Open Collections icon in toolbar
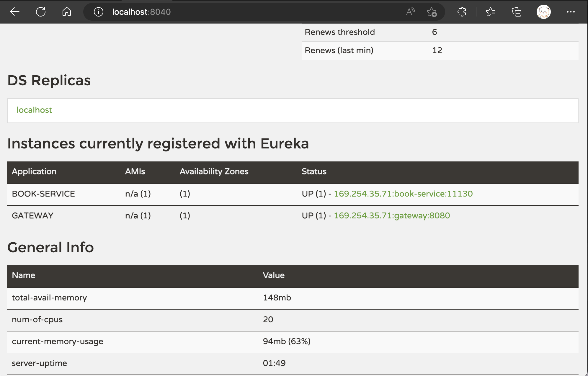 click(x=517, y=12)
